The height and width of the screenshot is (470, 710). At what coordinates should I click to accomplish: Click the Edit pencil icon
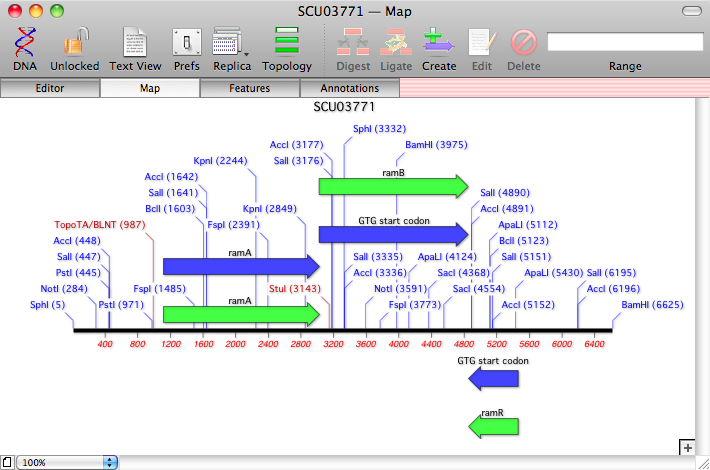click(482, 44)
